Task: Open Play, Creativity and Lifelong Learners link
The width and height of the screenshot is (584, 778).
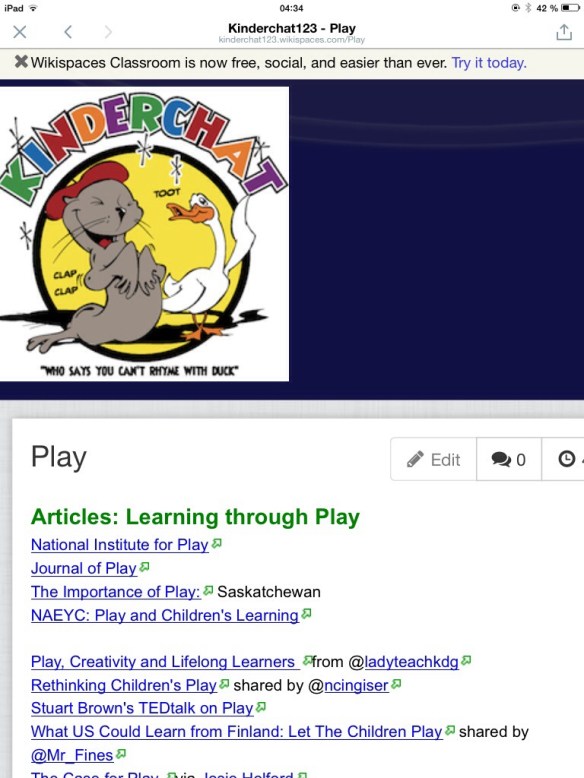Action: (x=165, y=662)
